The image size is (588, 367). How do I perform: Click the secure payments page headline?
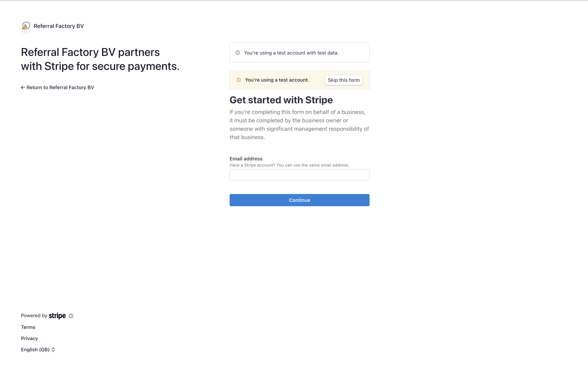(x=100, y=59)
